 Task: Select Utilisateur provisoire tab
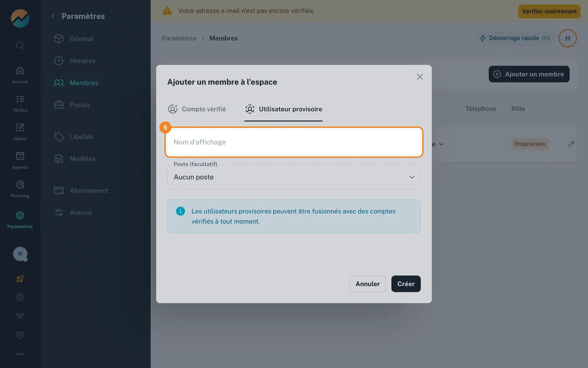(283, 109)
